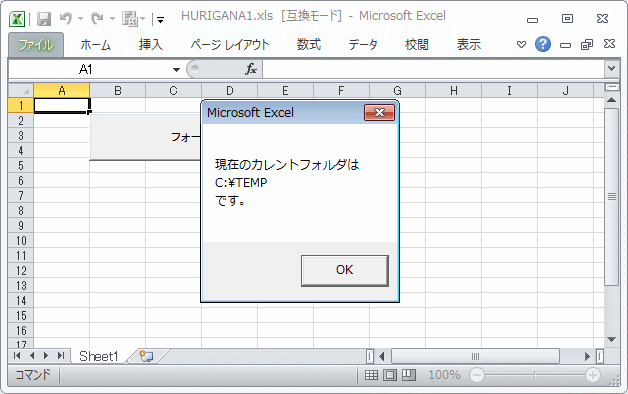
Task: Open the Name Box dropdown arrow
Action: point(176,70)
